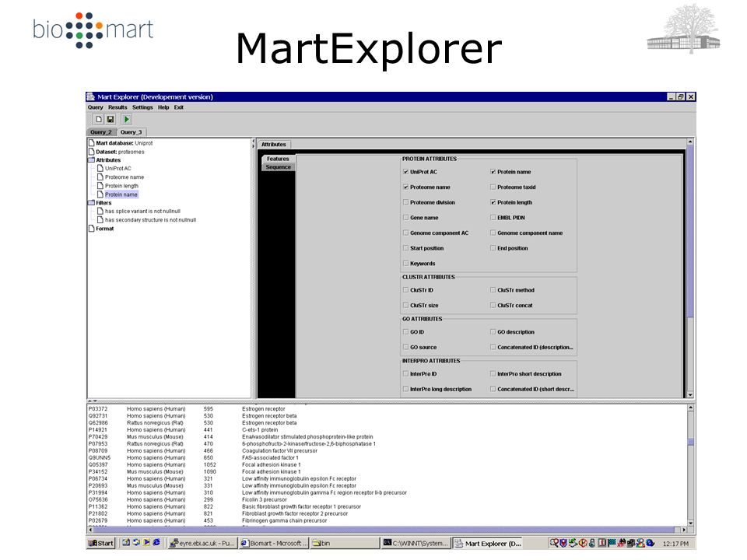Click the page icon beside Dataset
747x560 pixels.
click(x=92, y=152)
